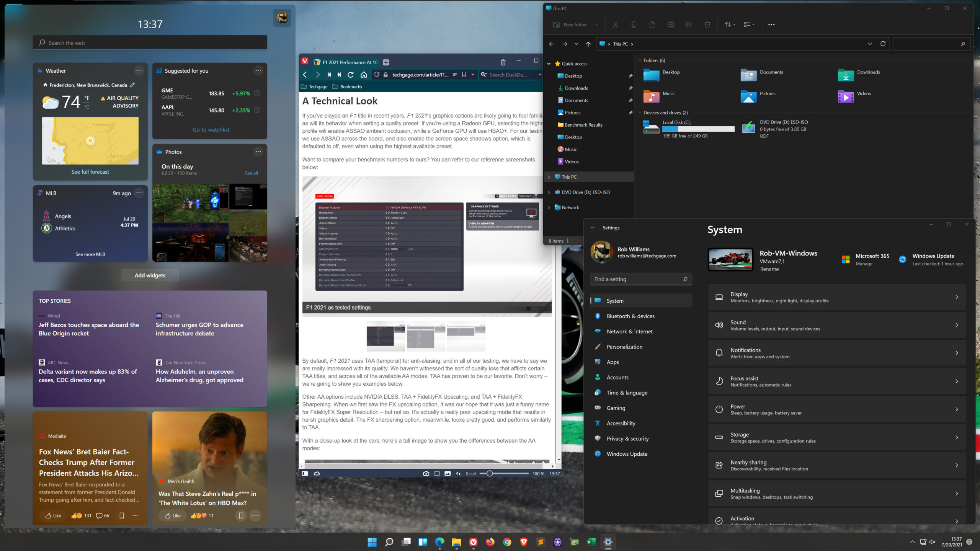Reload the techgage page in Vivaldi
Viewport: 980px width, 551px height.
click(350, 75)
